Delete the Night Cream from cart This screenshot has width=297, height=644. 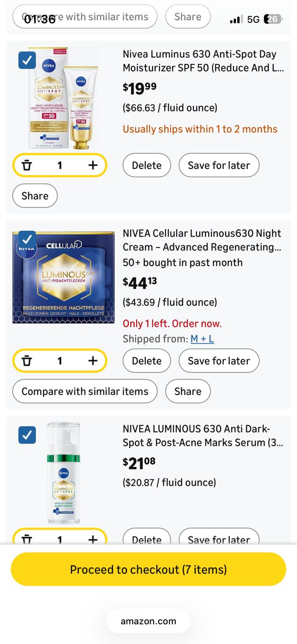coord(147,361)
